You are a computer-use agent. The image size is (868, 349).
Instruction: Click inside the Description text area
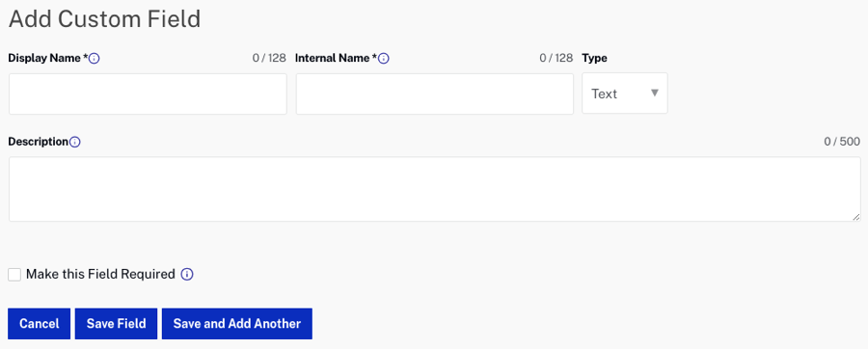coord(435,189)
